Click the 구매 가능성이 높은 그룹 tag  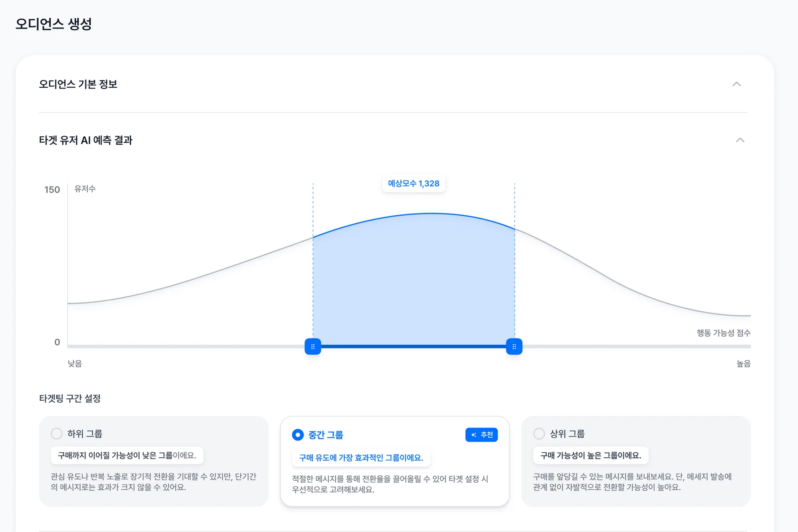(591, 456)
